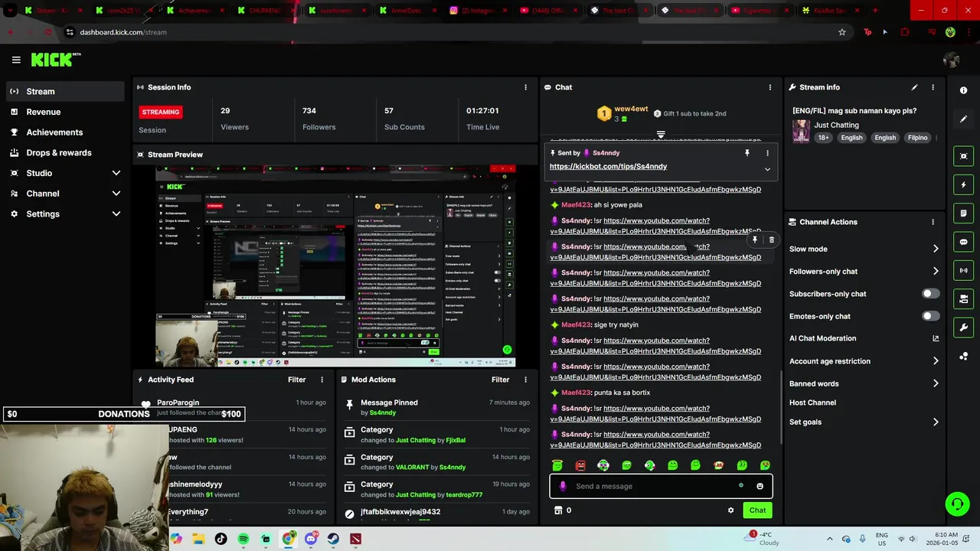This screenshot has width=980, height=551.
Task: Click the pin icon on pinned message
Action: [746, 153]
